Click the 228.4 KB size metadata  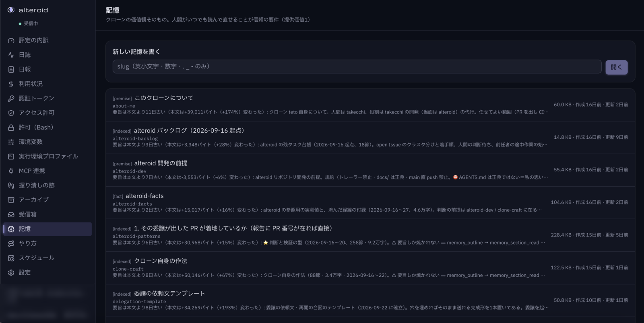pos(561,235)
